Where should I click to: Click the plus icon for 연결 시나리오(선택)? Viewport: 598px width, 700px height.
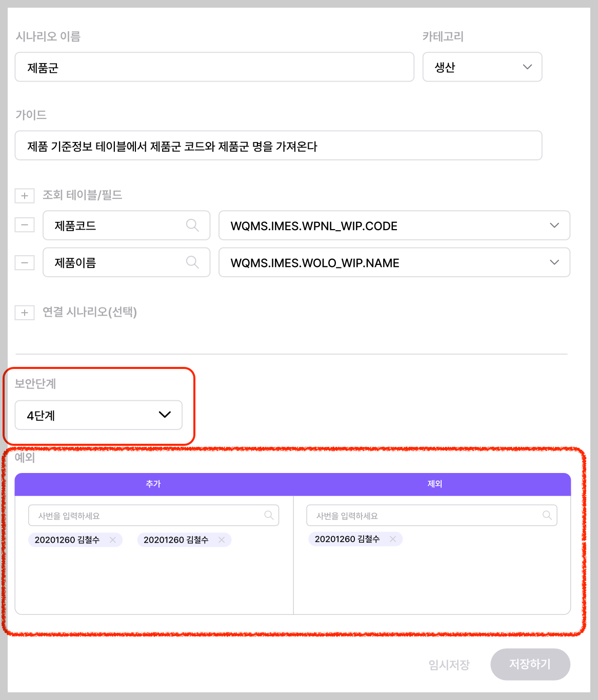(x=25, y=313)
